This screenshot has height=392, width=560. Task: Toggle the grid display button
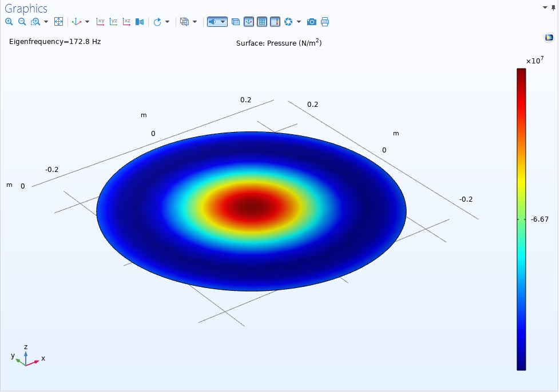coord(262,22)
